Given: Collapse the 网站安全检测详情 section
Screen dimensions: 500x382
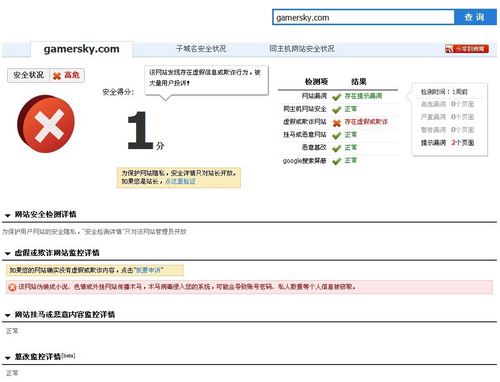Looking at the screenshot, I should 8,215.
